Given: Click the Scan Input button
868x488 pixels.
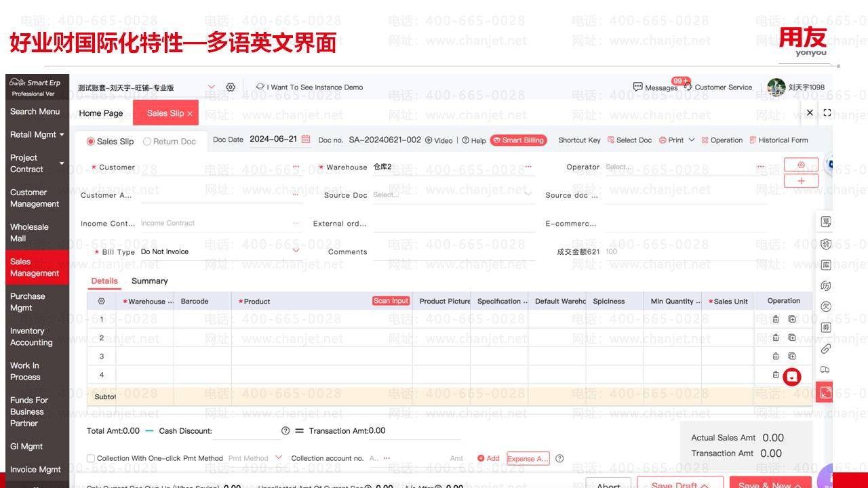Looking at the screenshot, I should [391, 301].
